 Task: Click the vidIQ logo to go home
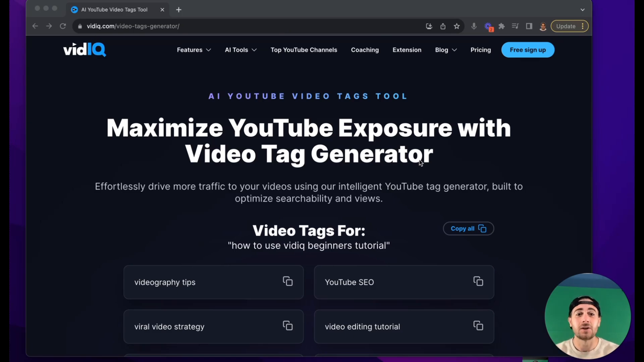[85, 50]
